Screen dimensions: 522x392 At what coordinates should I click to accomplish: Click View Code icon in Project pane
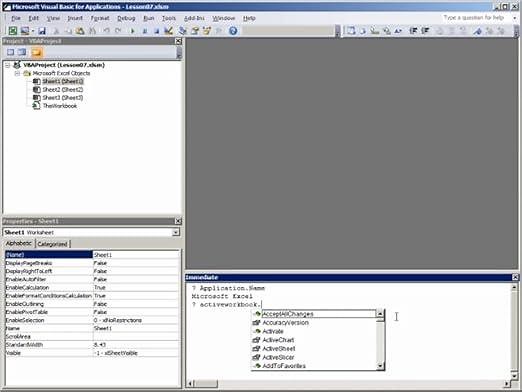[11, 52]
